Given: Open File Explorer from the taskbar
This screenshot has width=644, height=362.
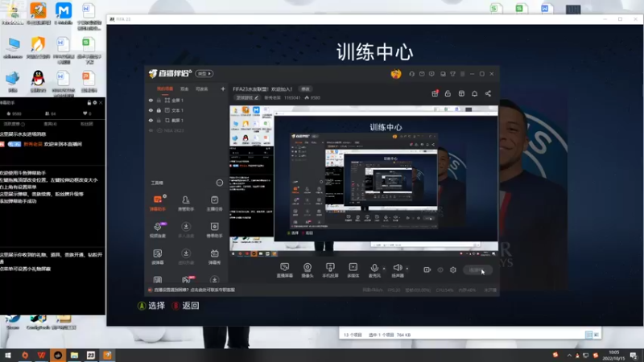Looking at the screenshot, I should [x=74, y=355].
